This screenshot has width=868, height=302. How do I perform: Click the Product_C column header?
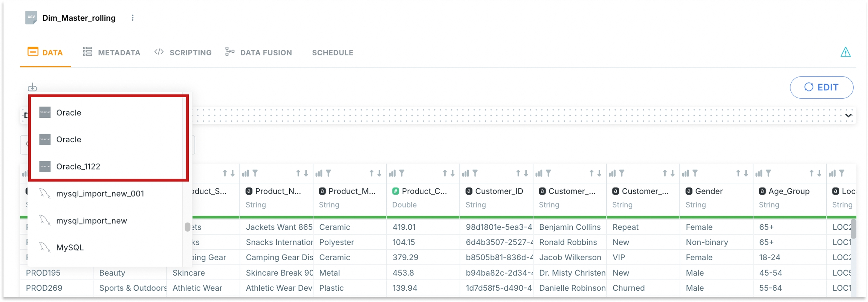424,191
